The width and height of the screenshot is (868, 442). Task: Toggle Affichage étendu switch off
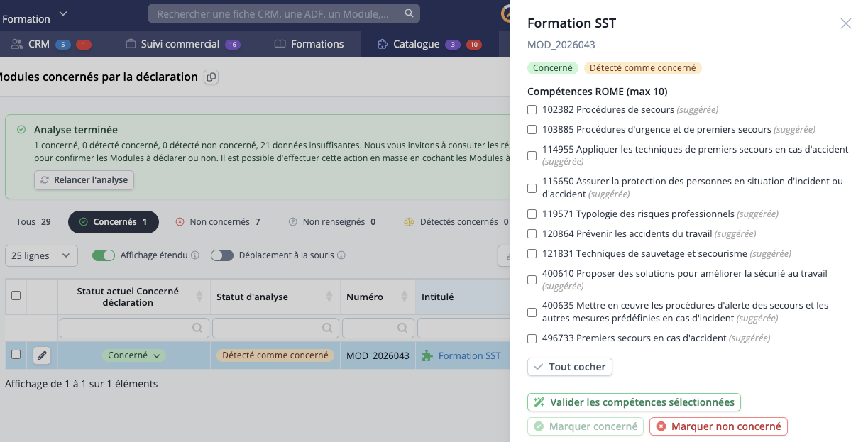[x=104, y=255]
